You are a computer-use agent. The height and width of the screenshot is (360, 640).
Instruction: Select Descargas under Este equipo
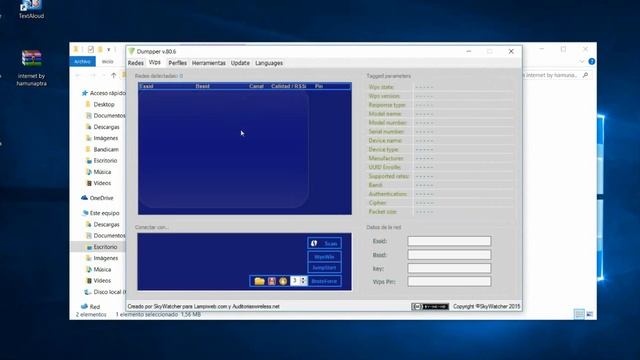(x=103, y=224)
